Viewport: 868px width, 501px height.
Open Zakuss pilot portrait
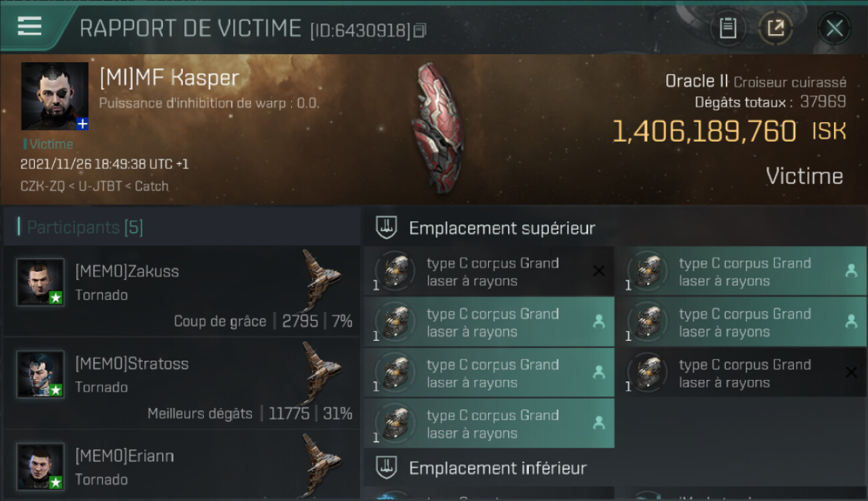41,282
